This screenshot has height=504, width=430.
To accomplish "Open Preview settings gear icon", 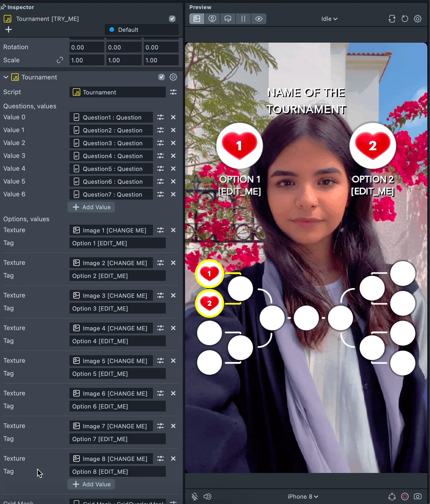I will 417,19.
